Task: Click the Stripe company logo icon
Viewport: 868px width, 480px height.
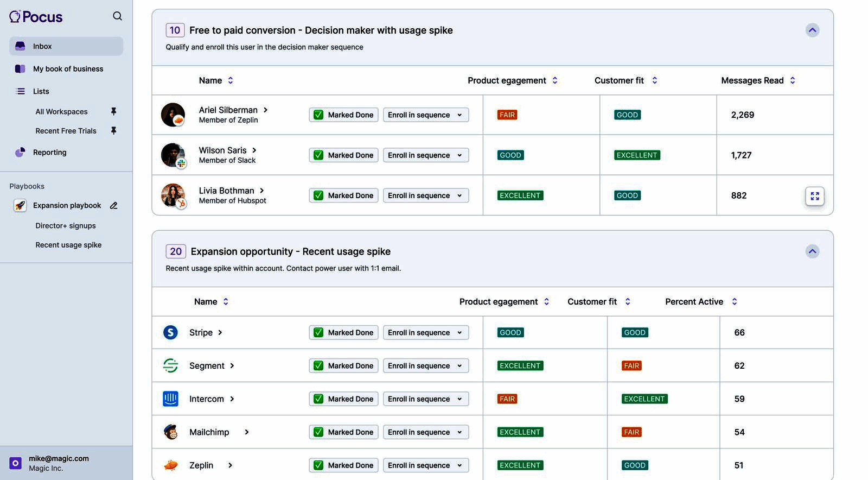Action: coord(170,332)
